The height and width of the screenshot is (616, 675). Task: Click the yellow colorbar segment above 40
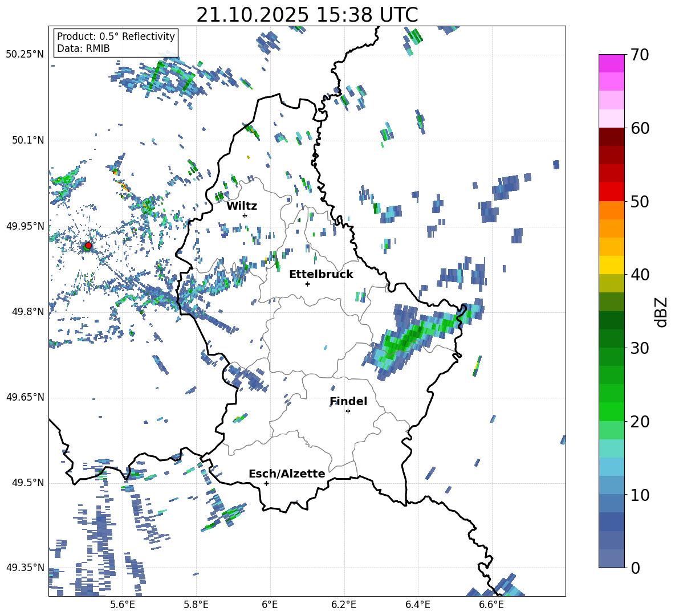[611, 266]
